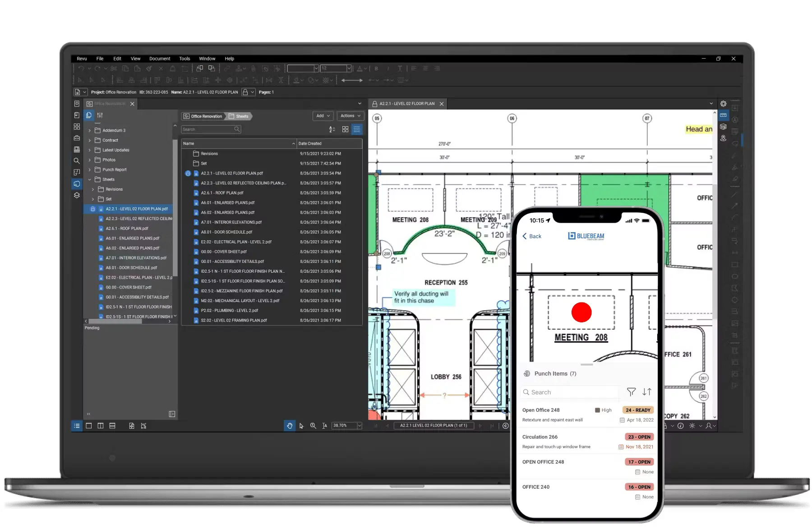Open the Layers panel icon

coord(77,195)
